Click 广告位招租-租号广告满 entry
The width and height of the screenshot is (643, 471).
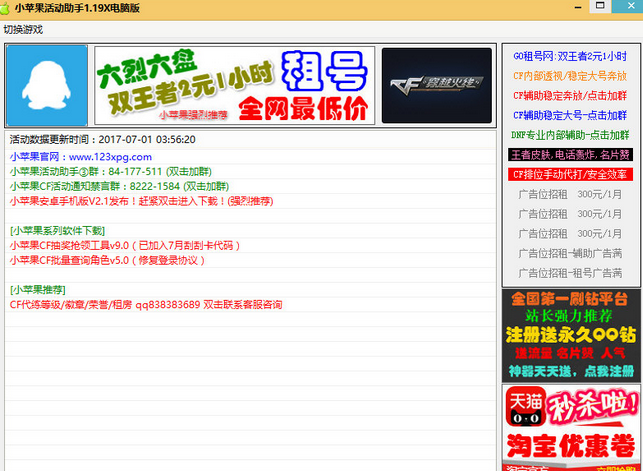pos(570,273)
